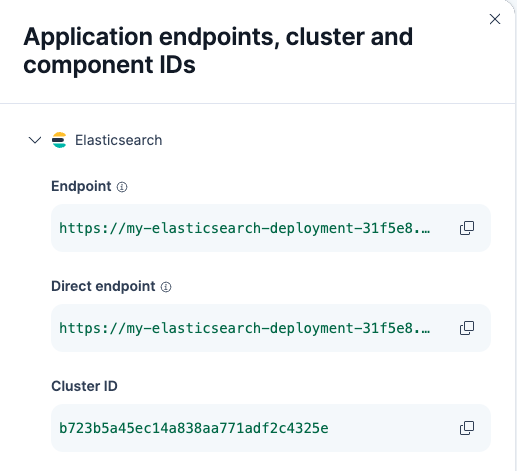This screenshot has width=517, height=471.
Task: Select the Direct endpoint URL text
Action: coord(244,328)
